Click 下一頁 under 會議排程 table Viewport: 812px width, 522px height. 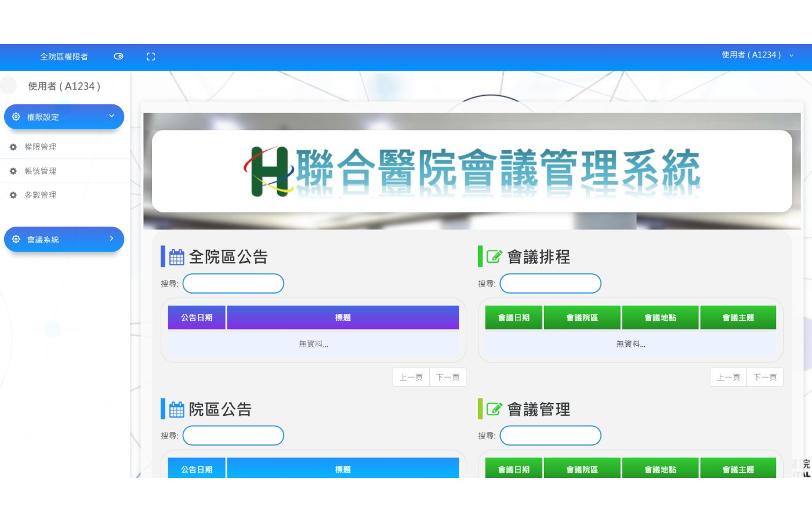pyautogui.click(x=765, y=377)
